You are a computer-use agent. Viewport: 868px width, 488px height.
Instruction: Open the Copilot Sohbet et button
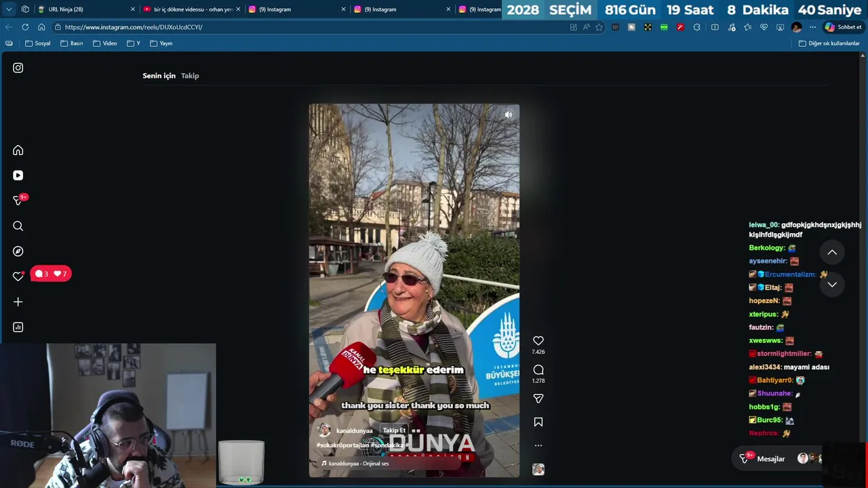843,27
